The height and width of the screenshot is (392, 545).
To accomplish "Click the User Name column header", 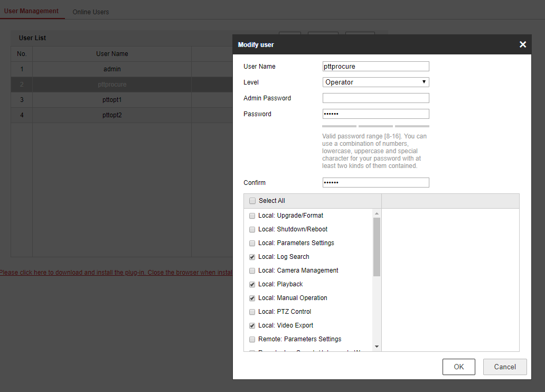I will tap(112, 54).
